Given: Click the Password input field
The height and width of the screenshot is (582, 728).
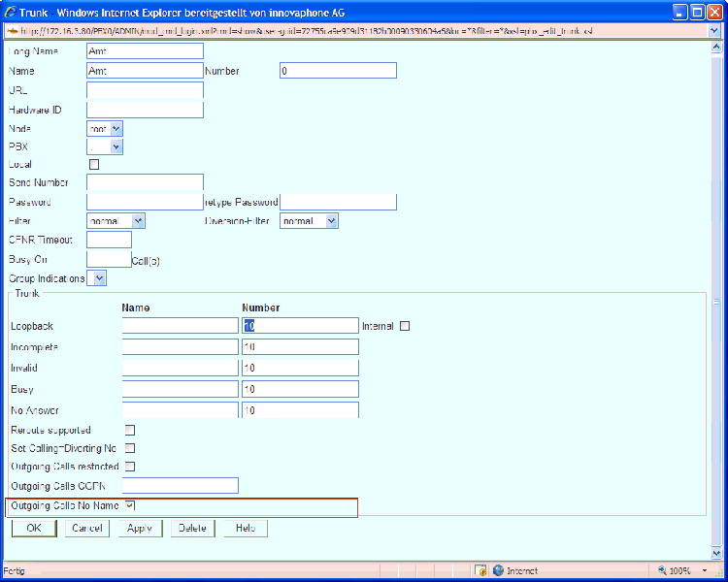Looking at the screenshot, I should (145, 202).
